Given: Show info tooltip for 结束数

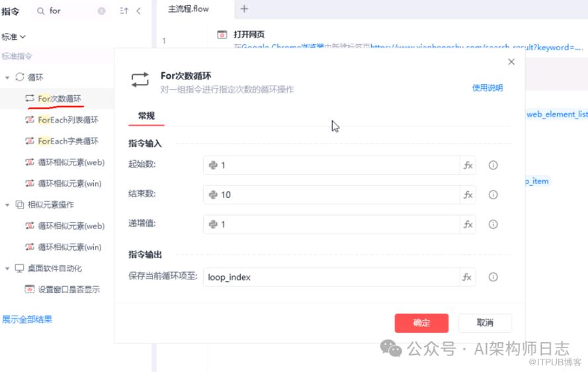Looking at the screenshot, I should (493, 195).
